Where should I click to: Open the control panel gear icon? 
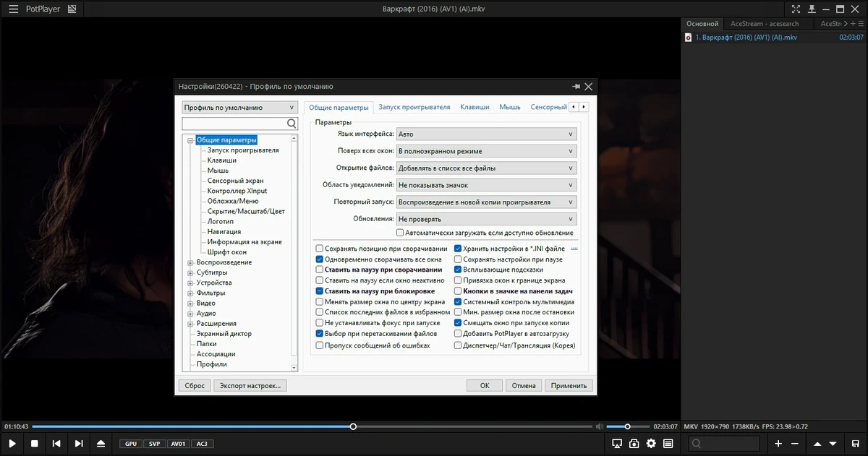point(651,444)
